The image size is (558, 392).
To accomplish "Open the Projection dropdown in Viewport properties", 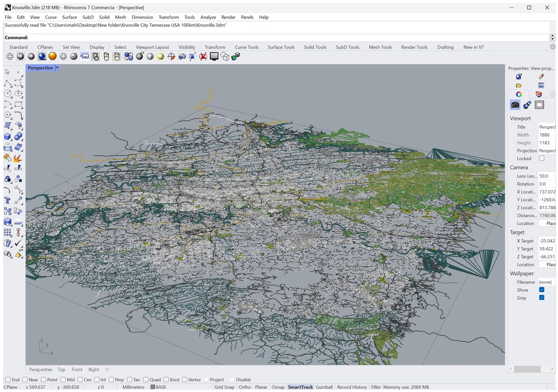I will tap(546, 150).
